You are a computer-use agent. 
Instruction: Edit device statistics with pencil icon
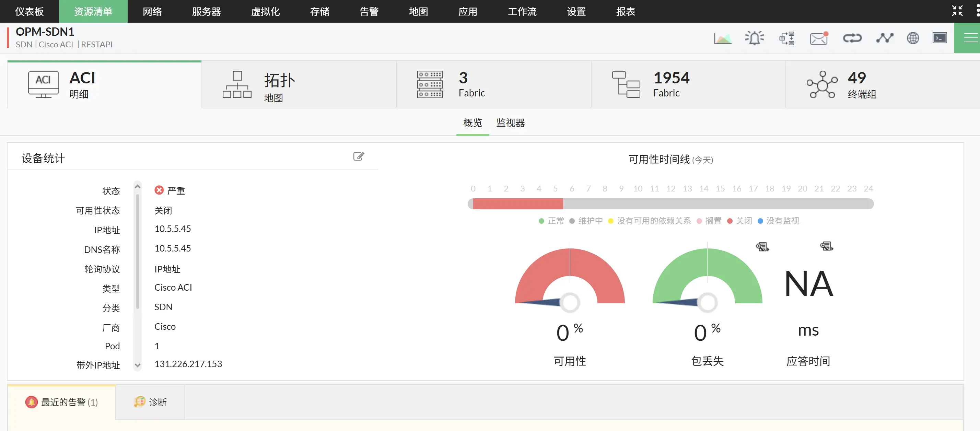tap(358, 156)
